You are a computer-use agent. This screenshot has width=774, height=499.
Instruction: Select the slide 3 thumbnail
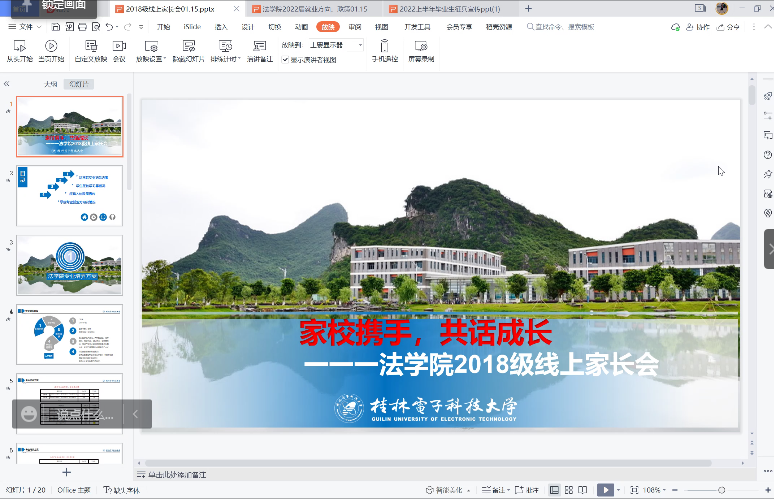(70, 265)
